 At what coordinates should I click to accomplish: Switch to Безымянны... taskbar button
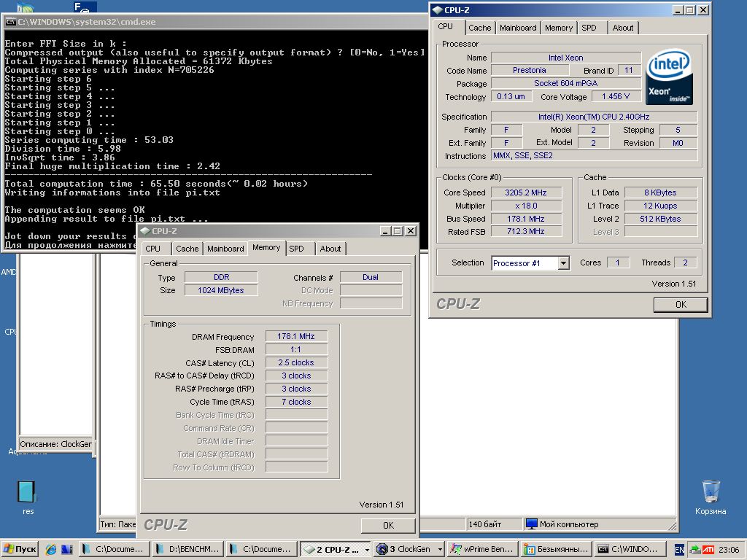tap(556, 549)
